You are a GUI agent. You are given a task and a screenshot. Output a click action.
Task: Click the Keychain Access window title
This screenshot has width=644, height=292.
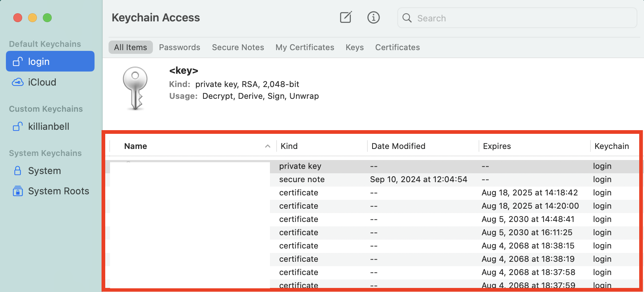coord(155,18)
